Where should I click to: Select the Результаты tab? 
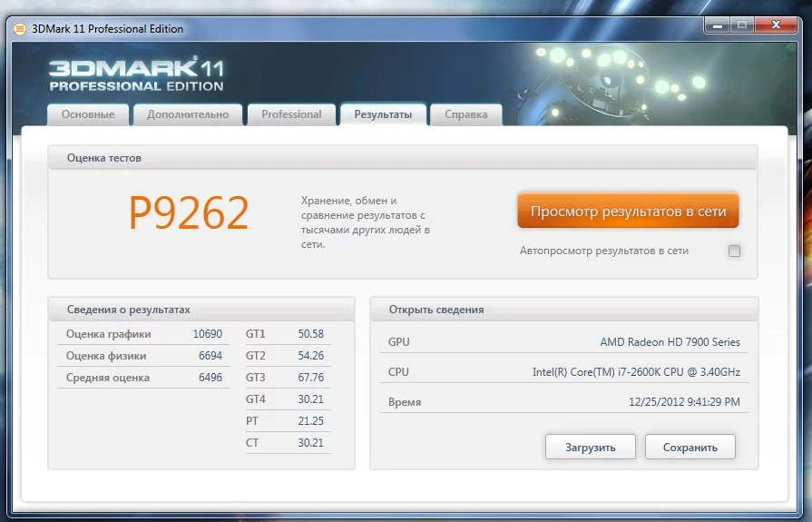[x=383, y=114]
